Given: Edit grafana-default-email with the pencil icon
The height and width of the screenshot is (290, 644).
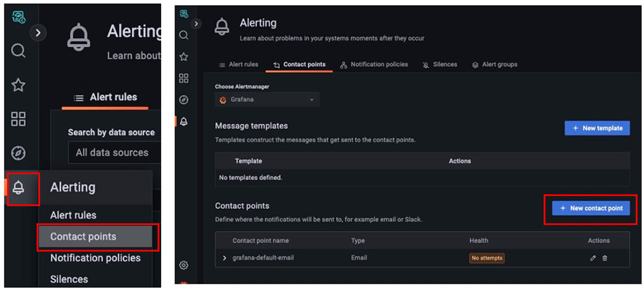Looking at the screenshot, I should (592, 258).
